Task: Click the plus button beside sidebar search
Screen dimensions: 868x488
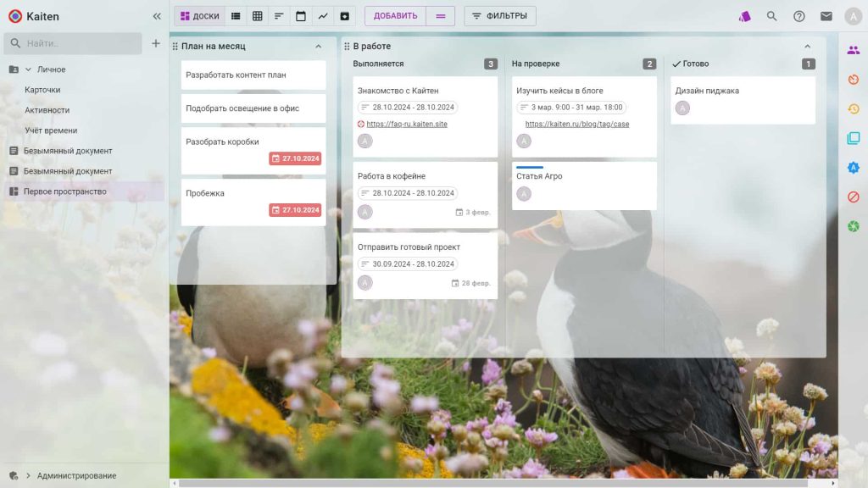Action: 156,43
